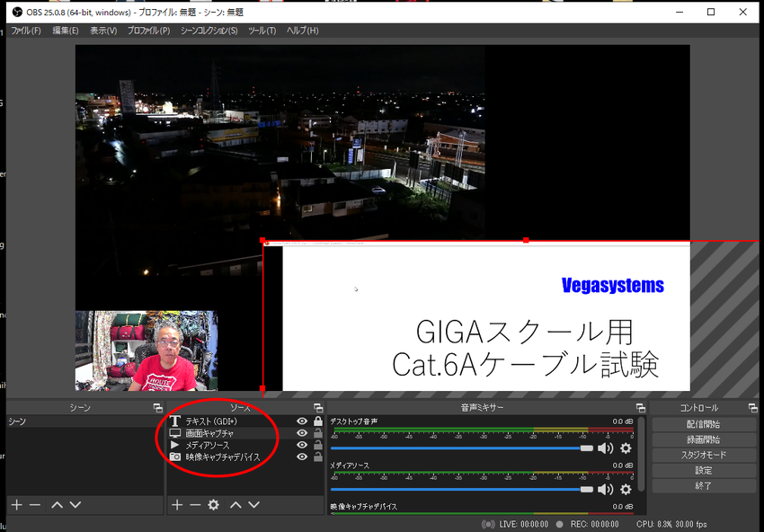Viewport: 764px width, 532px height.
Task: Click the 配信開始 button
Action: click(x=704, y=424)
